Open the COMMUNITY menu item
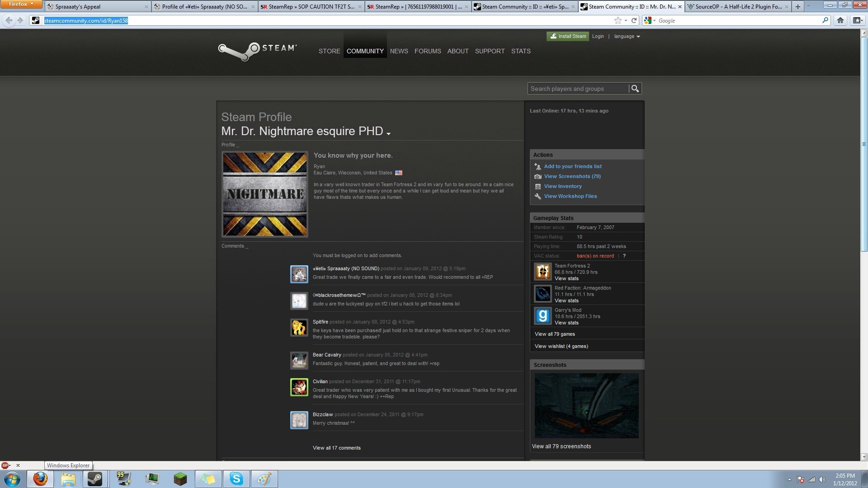 click(x=365, y=51)
